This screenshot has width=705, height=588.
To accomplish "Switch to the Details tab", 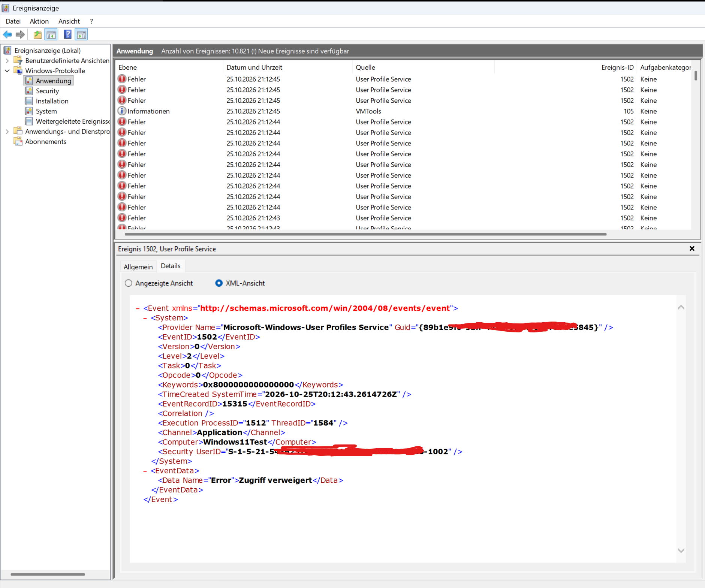I will (171, 266).
